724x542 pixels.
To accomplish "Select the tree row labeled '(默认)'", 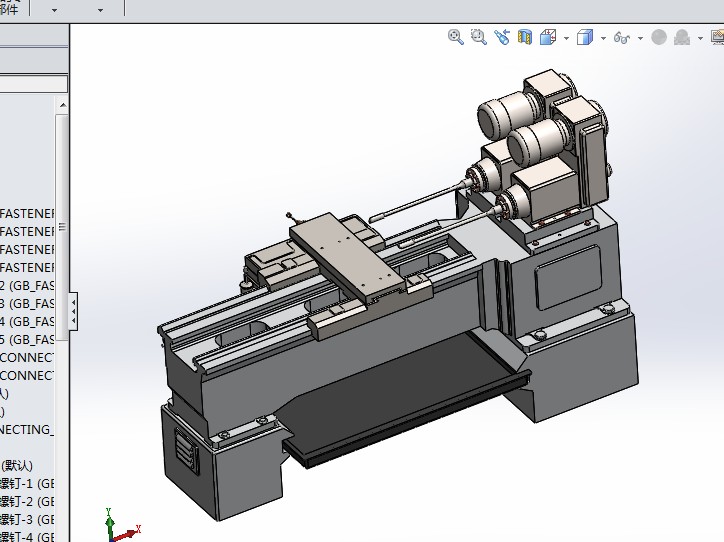I will point(17,465).
